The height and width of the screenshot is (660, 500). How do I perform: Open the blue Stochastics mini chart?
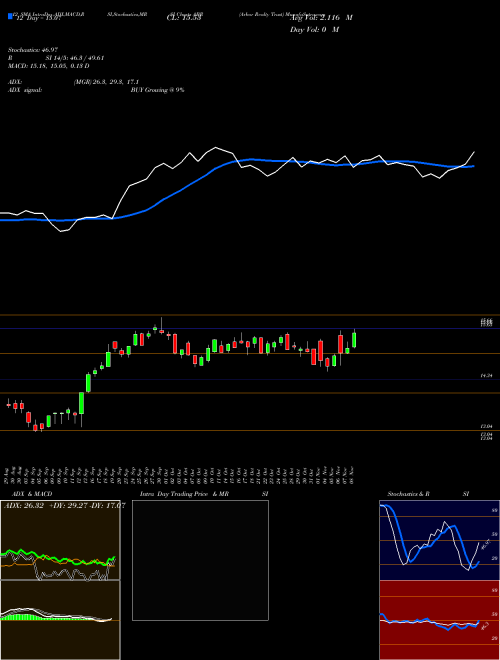click(439, 540)
